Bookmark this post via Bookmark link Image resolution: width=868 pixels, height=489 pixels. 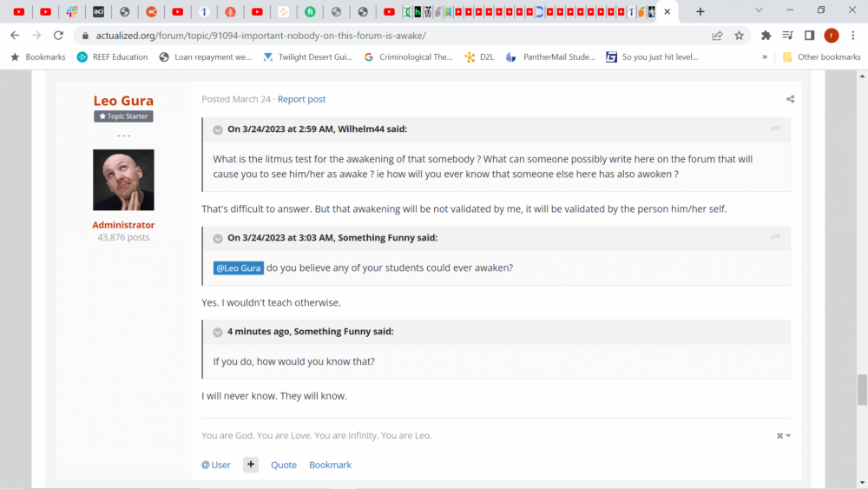(x=330, y=465)
